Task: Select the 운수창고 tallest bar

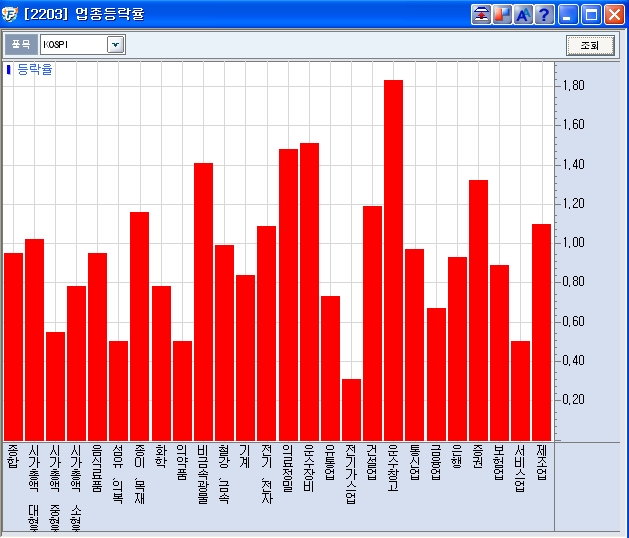Action: pos(393,260)
